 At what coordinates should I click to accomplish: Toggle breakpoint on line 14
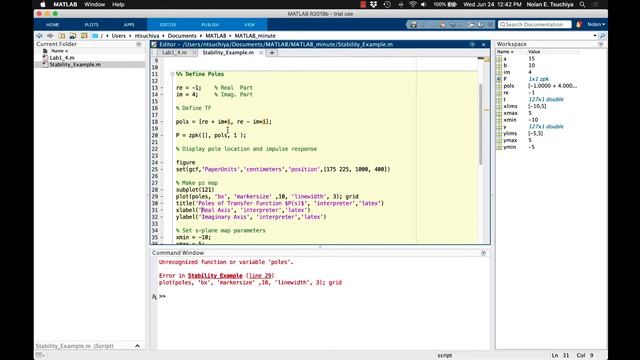[x=162, y=95]
